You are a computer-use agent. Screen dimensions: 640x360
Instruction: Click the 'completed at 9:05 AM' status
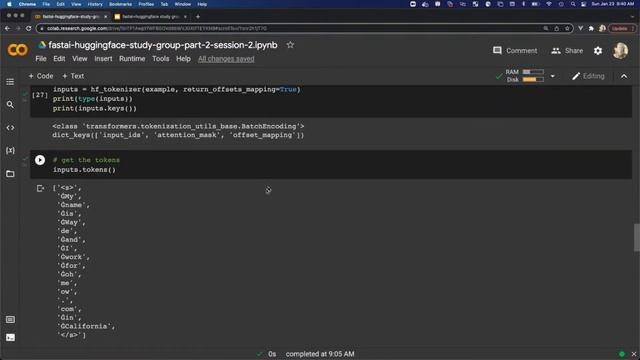click(320, 354)
